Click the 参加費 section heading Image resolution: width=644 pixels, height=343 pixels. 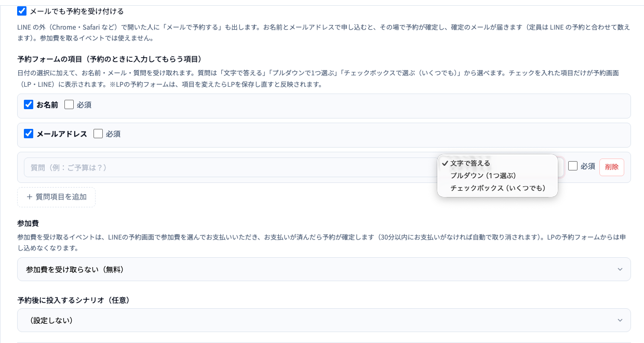click(x=28, y=223)
